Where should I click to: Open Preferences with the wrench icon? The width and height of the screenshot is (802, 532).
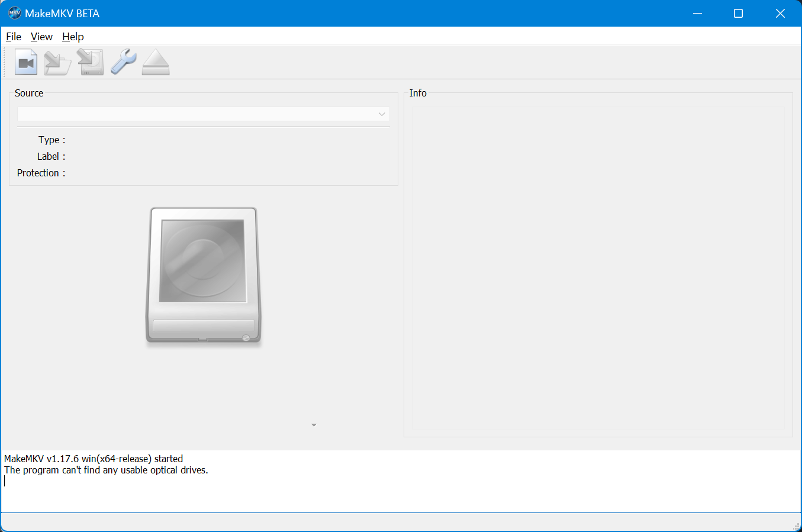124,62
